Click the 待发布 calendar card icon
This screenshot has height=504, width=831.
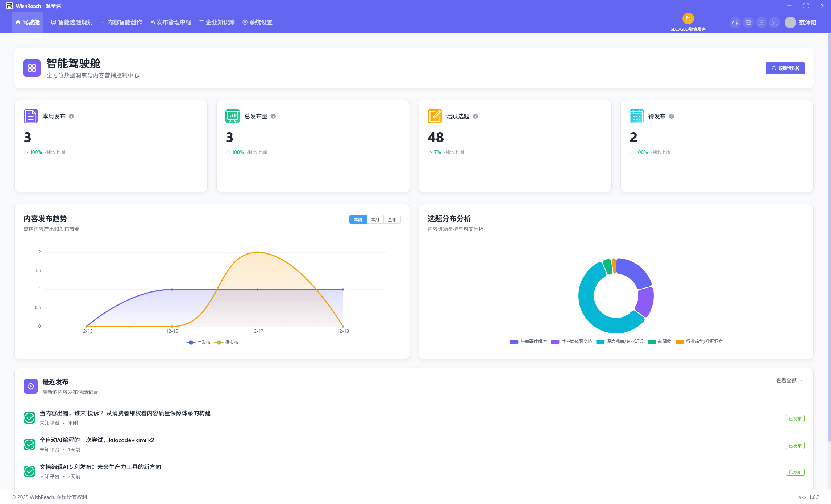click(636, 116)
